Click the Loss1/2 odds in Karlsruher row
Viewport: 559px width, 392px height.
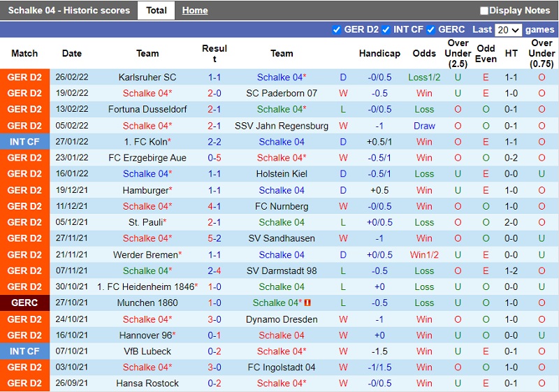click(x=424, y=78)
